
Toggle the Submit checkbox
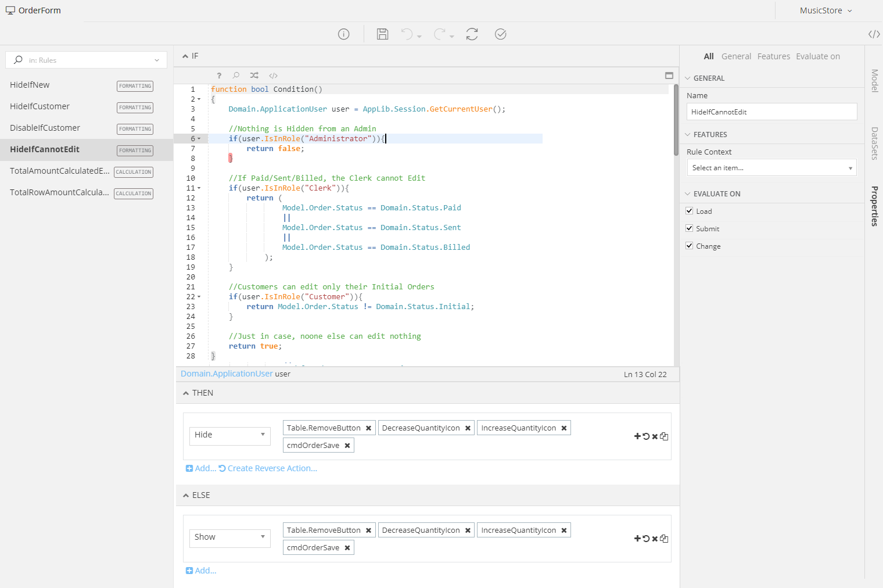(690, 228)
